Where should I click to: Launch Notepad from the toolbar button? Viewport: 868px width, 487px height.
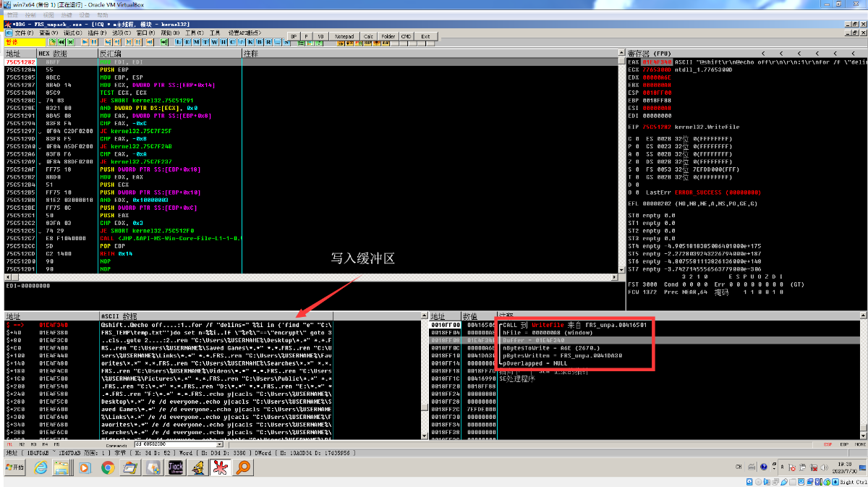coord(344,36)
